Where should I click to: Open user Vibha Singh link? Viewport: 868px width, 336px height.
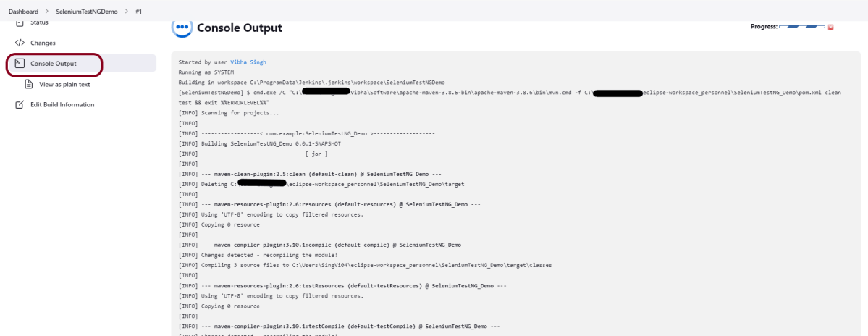coord(253,62)
